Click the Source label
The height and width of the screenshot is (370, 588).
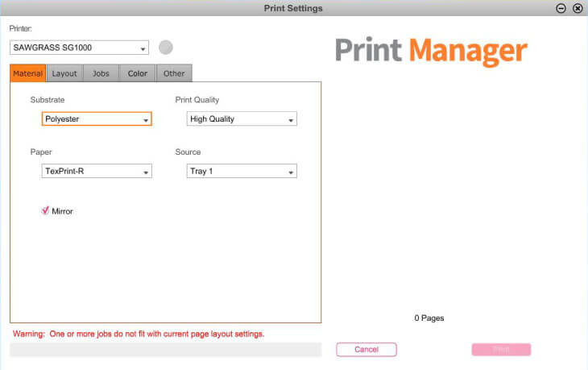[x=188, y=152]
